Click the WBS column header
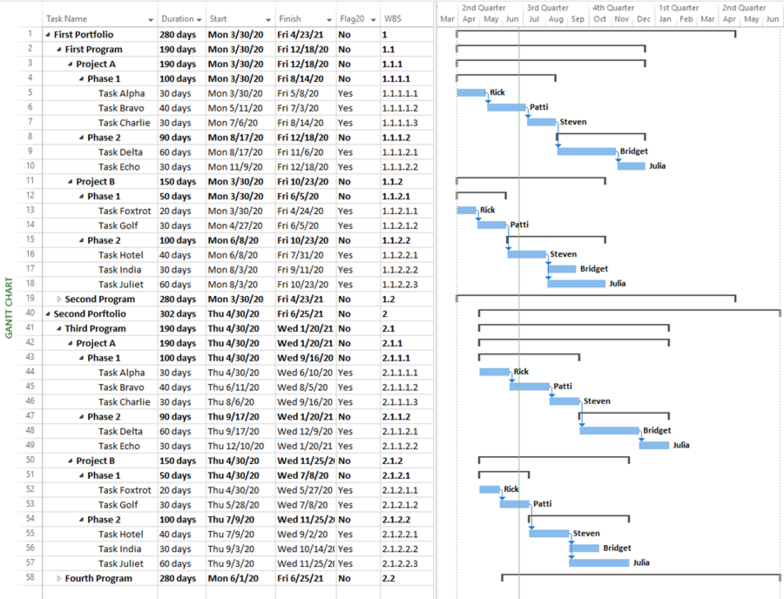Image resolution: width=784 pixels, height=599 pixels. coord(406,18)
